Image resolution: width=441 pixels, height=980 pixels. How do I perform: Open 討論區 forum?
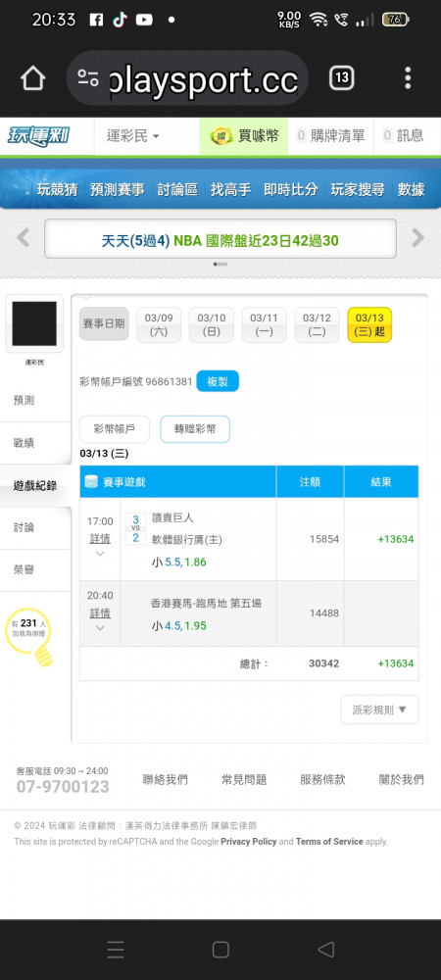click(177, 189)
